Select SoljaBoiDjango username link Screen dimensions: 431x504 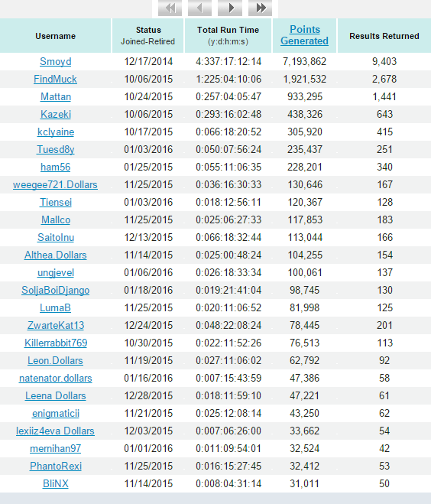point(56,291)
